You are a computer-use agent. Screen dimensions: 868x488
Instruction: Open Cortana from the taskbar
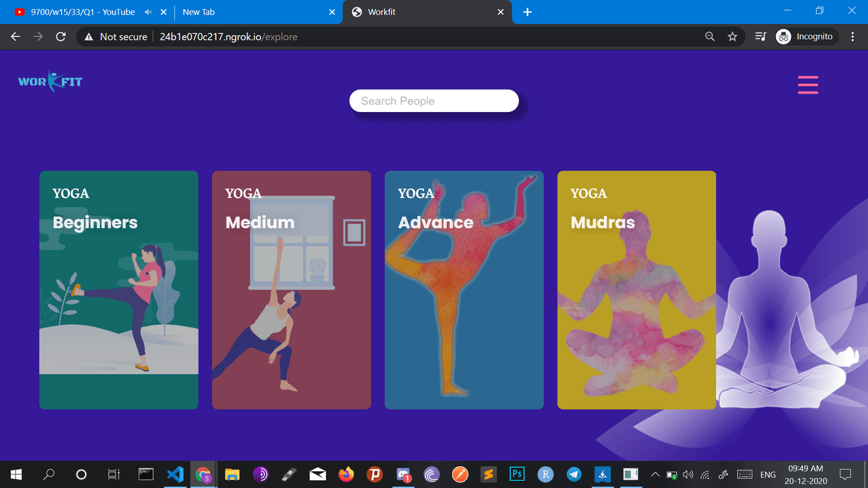(x=81, y=474)
